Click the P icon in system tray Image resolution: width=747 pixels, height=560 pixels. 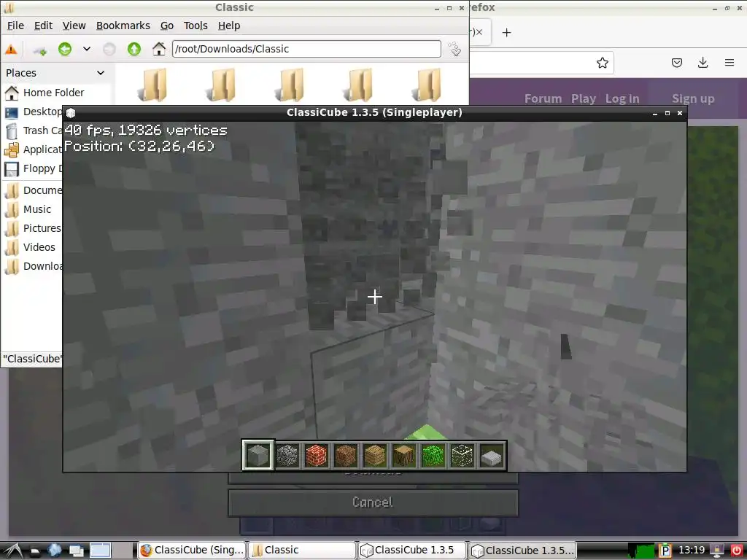click(665, 551)
